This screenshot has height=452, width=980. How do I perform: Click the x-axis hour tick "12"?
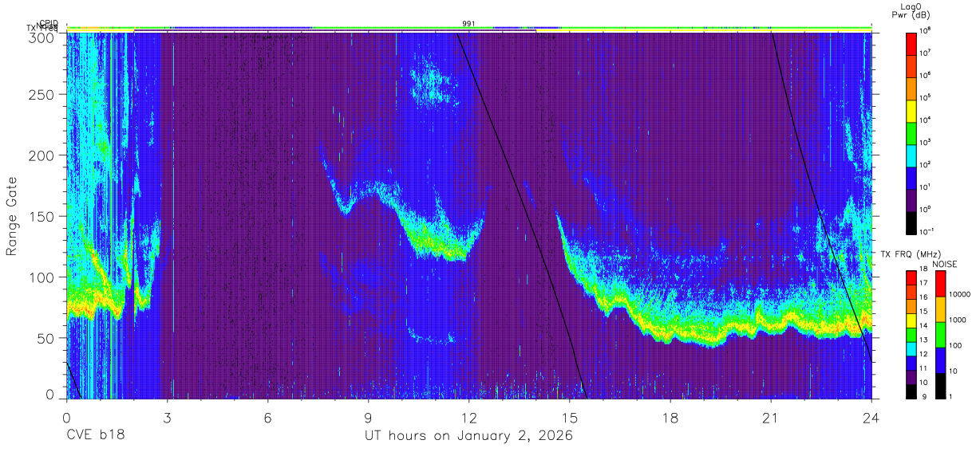click(468, 417)
